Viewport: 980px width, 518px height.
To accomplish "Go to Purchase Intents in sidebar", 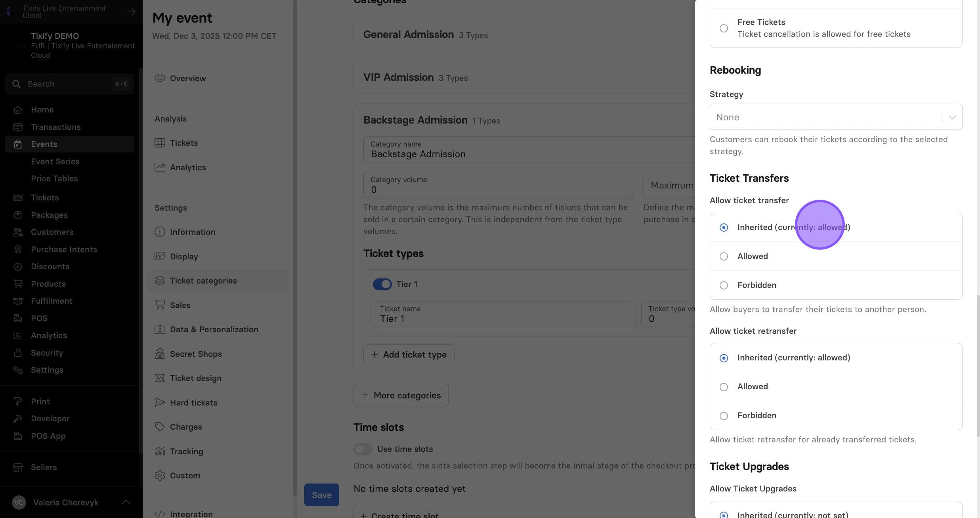I will [x=64, y=249].
